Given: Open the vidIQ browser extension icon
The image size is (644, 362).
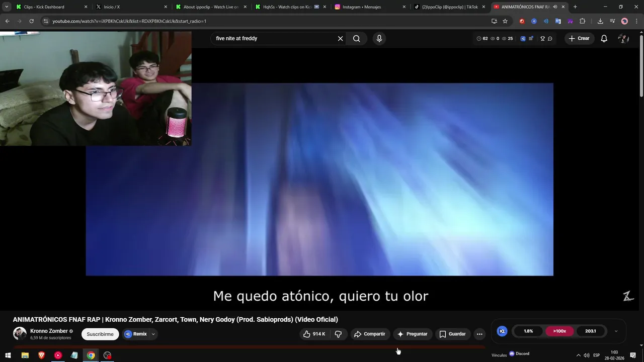Looking at the screenshot, I should click(534, 21).
